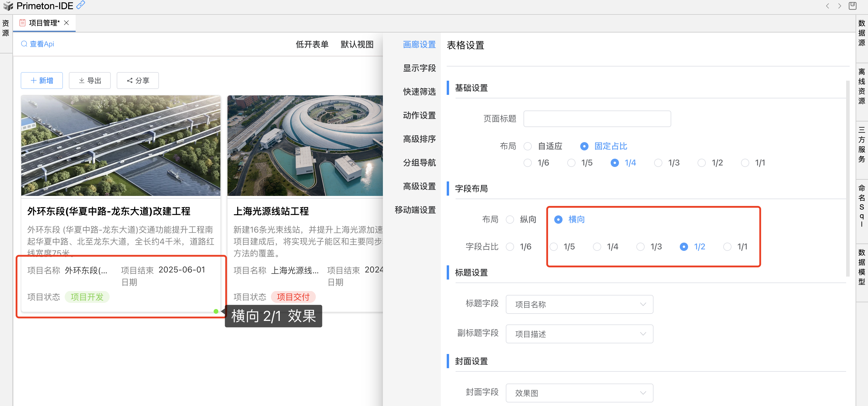Select the 纵向 field layout radio

[510, 220]
